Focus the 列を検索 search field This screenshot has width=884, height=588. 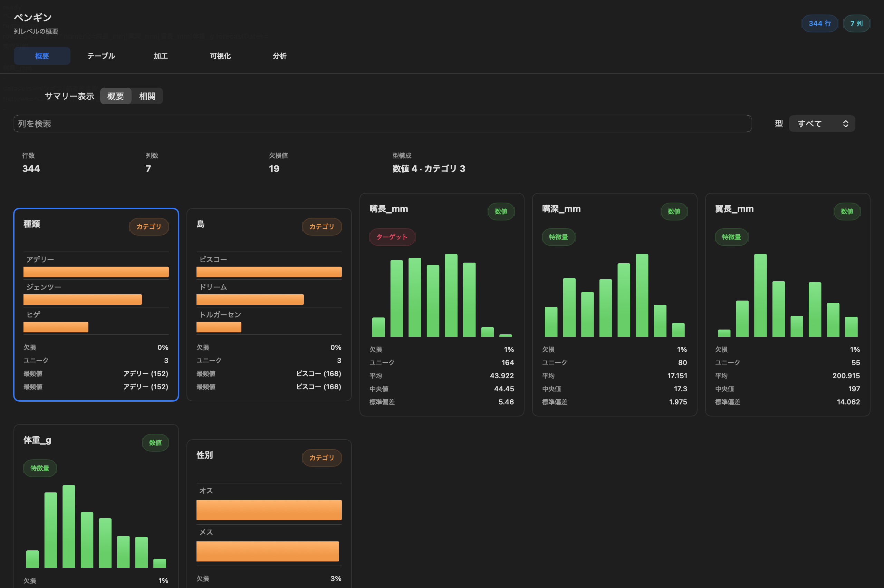click(x=382, y=124)
